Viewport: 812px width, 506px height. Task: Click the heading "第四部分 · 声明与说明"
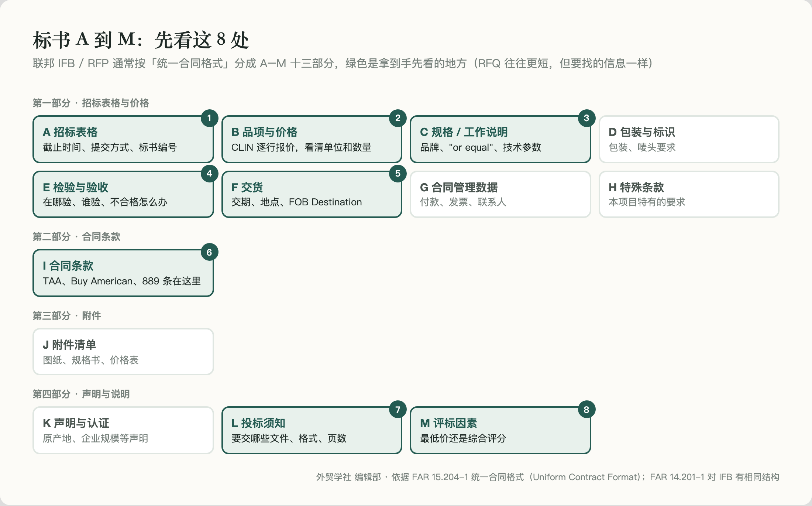[81, 394]
